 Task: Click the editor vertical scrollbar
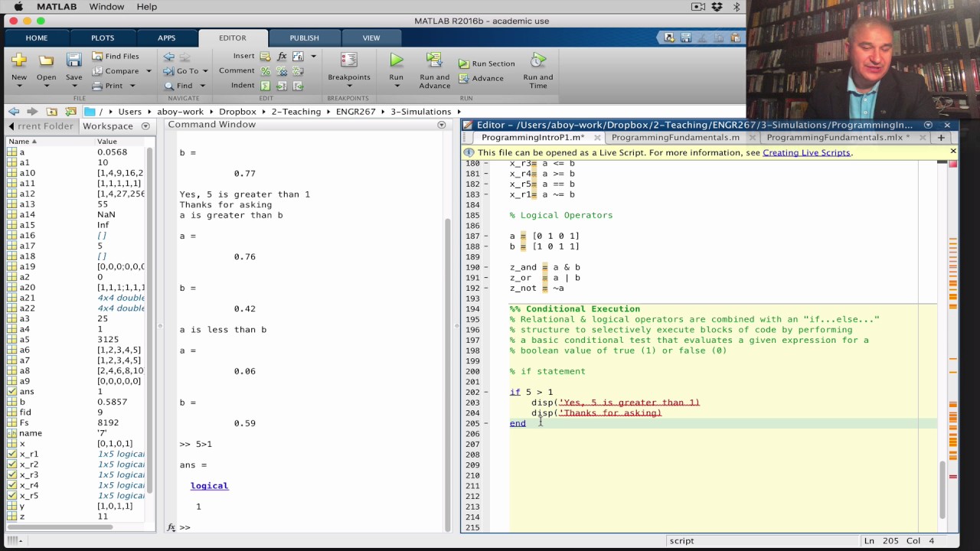[941, 490]
